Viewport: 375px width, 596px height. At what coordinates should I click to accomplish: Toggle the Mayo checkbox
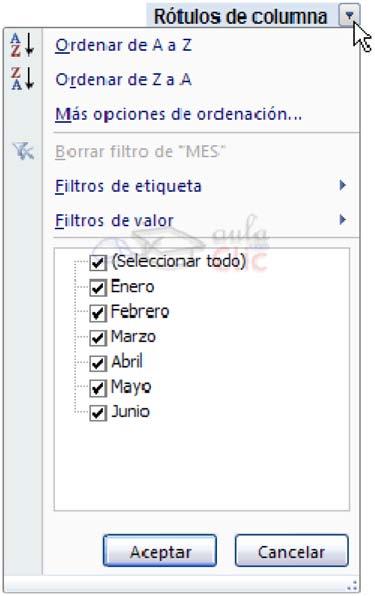pyautogui.click(x=98, y=388)
